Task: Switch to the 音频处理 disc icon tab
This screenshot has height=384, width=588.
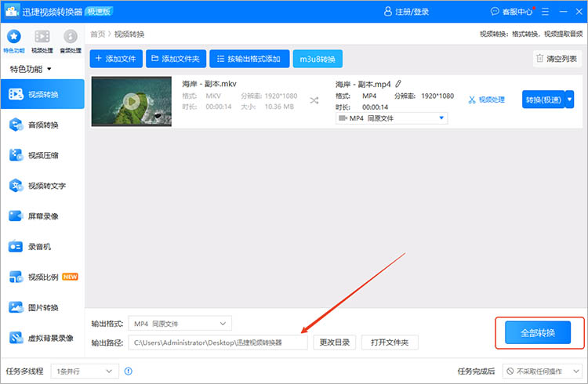Action: (71, 41)
